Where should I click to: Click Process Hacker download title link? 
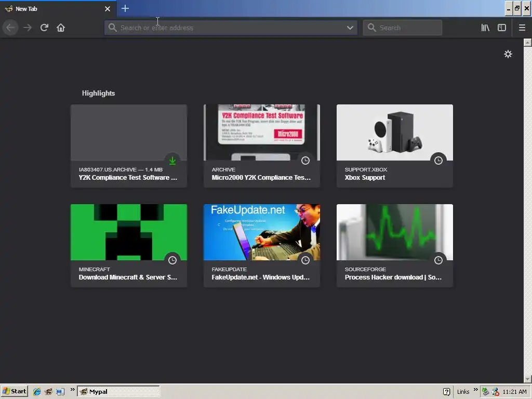pyautogui.click(x=393, y=277)
